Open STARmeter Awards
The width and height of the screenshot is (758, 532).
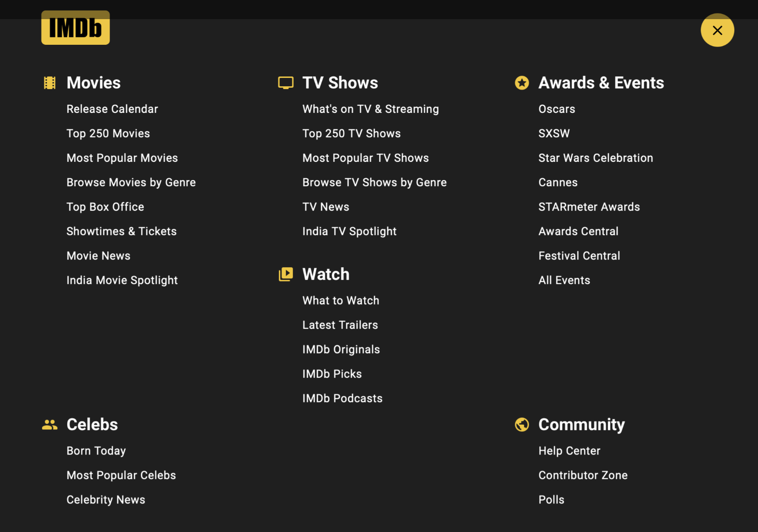click(589, 207)
